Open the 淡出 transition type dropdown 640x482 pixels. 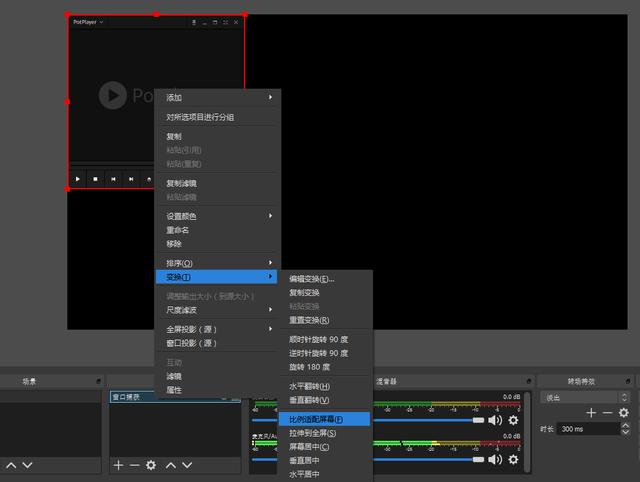click(x=585, y=397)
